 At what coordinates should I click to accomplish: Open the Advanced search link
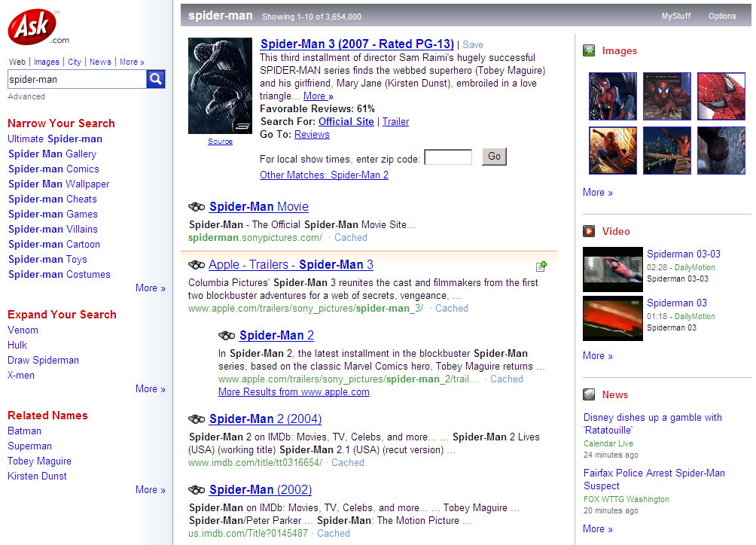coord(26,96)
